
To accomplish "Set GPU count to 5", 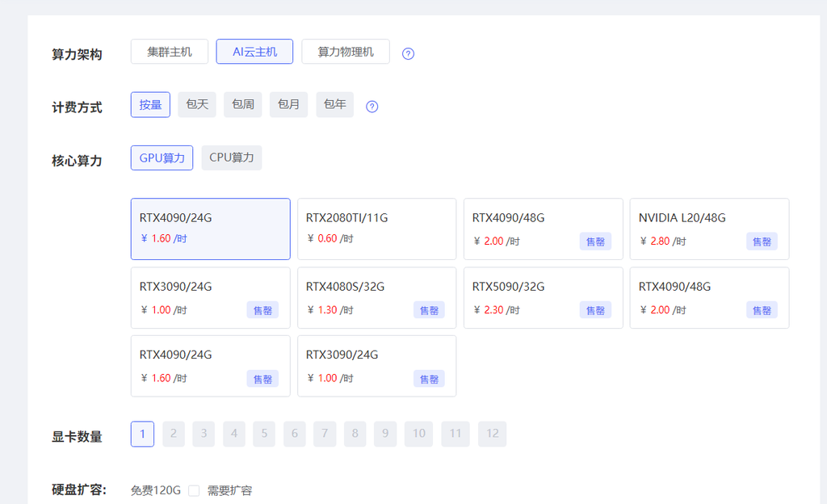I will (x=264, y=434).
